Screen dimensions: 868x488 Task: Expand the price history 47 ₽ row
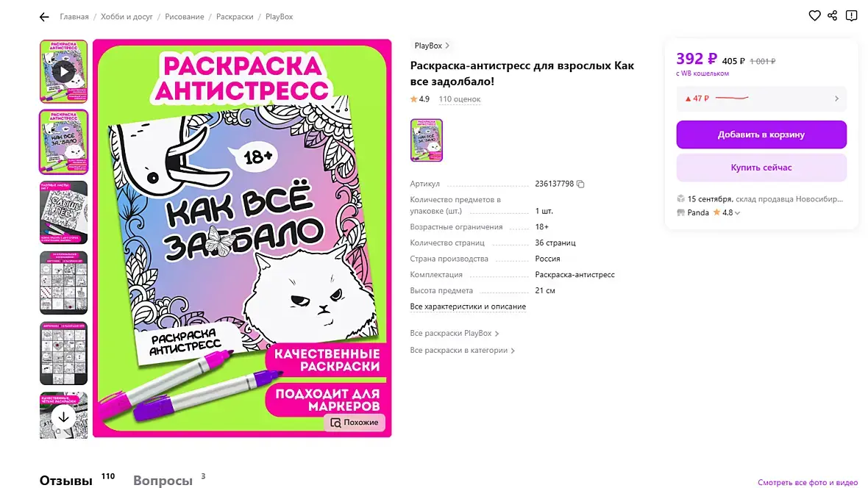coord(761,98)
